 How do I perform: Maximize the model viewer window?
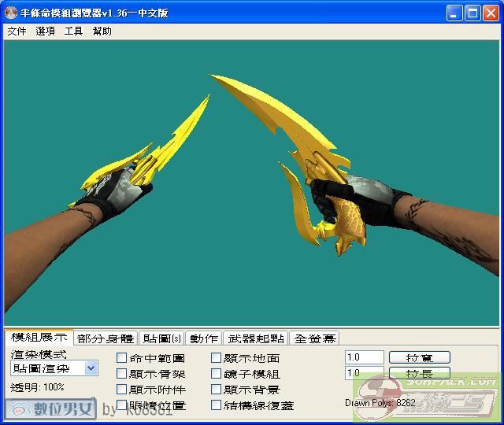coord(472,13)
